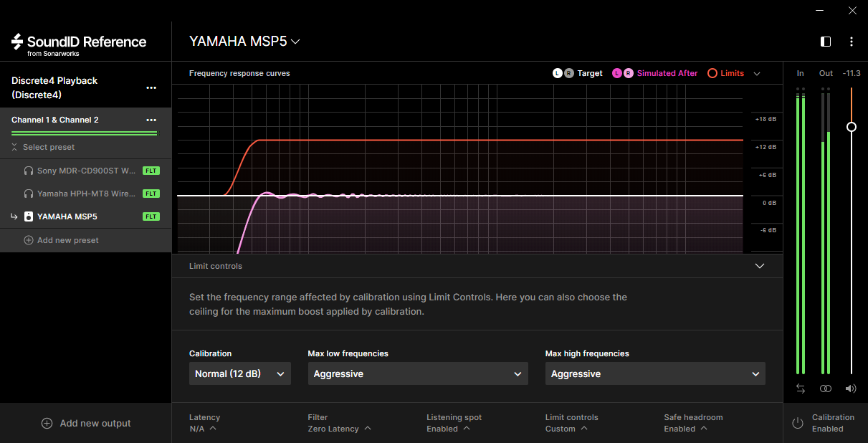The image size is (868, 443).
Task: Click the Limit controls panel heading
Action: pyautogui.click(x=216, y=266)
